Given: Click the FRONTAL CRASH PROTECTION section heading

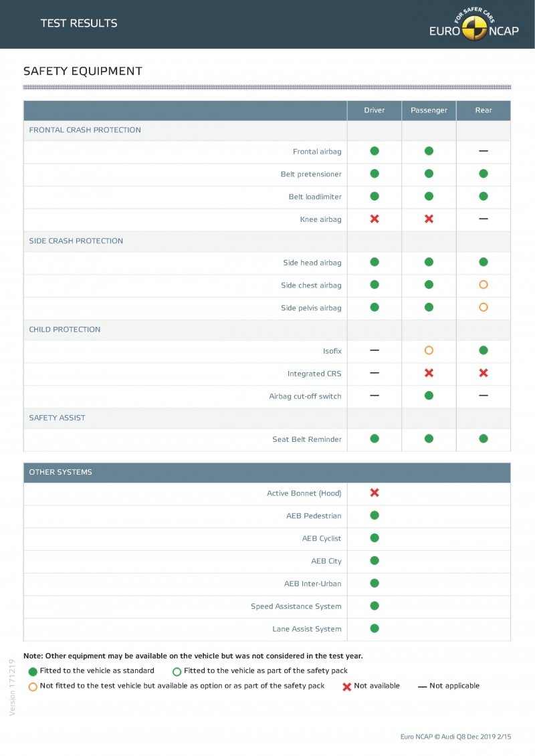Looking at the screenshot, I should [85, 130].
